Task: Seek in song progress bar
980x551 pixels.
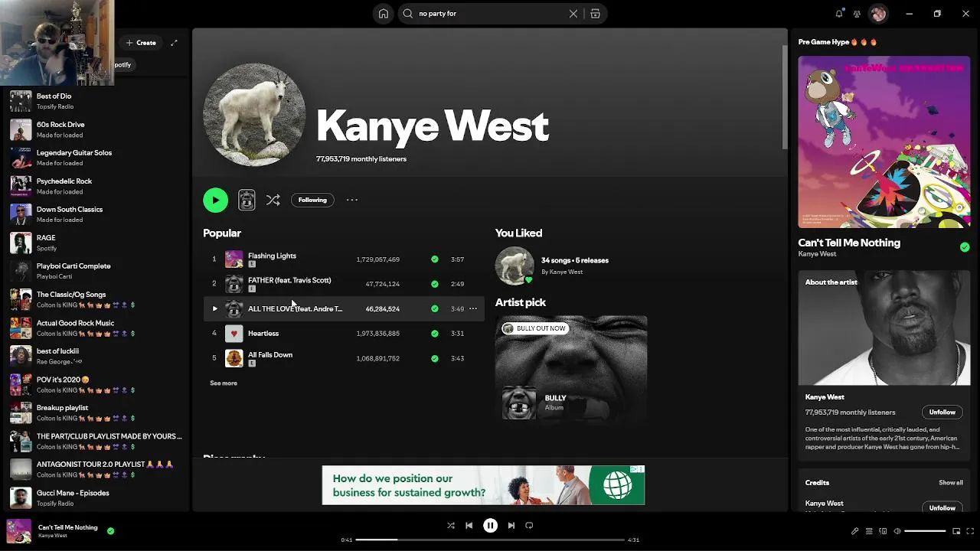Action: pyautogui.click(x=490, y=540)
